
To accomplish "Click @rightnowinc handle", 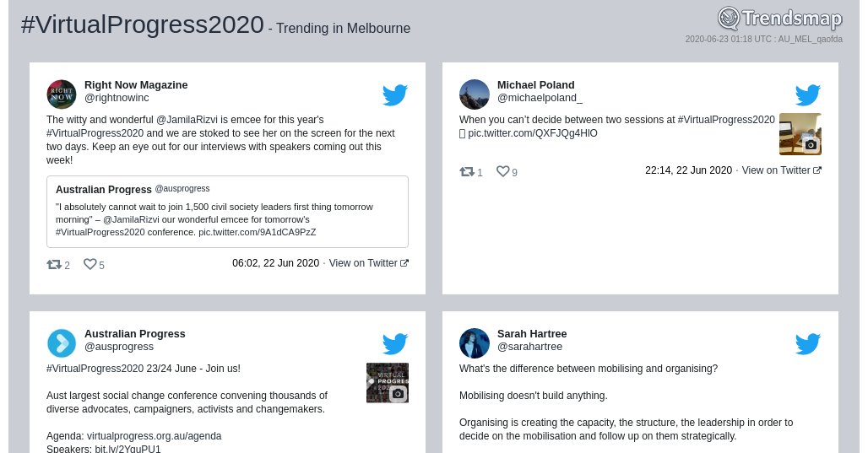I will pos(117,98).
